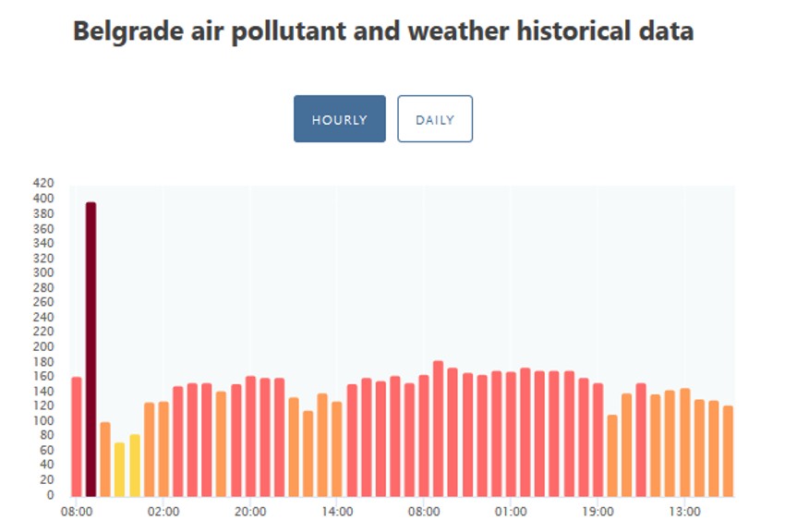Switch to the HOURLY view

coord(339,119)
